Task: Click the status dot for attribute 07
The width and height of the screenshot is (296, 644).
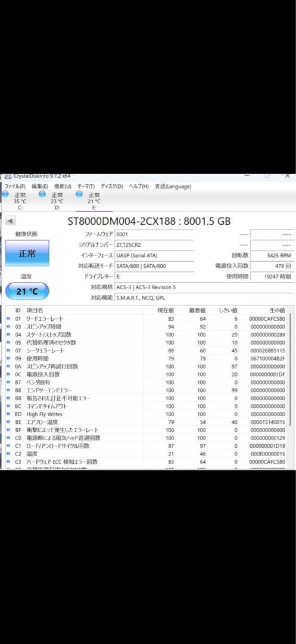Action: 8,351
